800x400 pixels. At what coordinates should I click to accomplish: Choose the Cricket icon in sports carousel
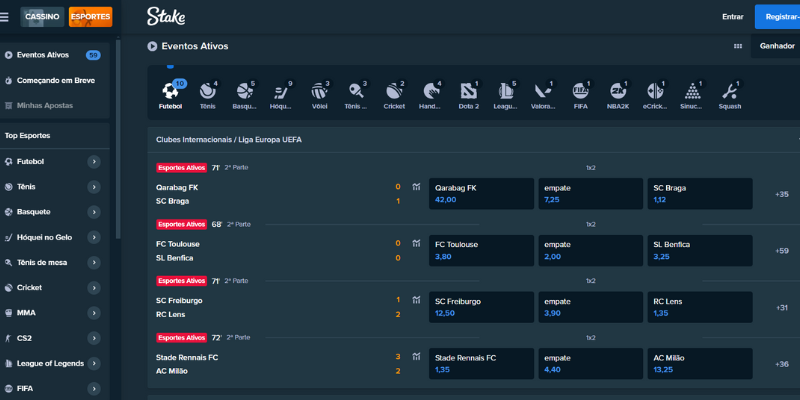click(394, 93)
